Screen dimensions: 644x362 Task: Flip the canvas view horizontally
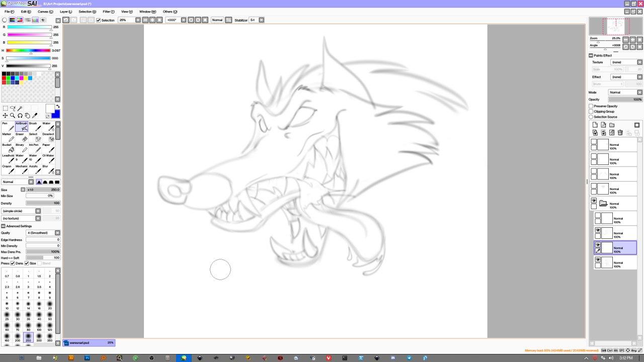click(228, 20)
